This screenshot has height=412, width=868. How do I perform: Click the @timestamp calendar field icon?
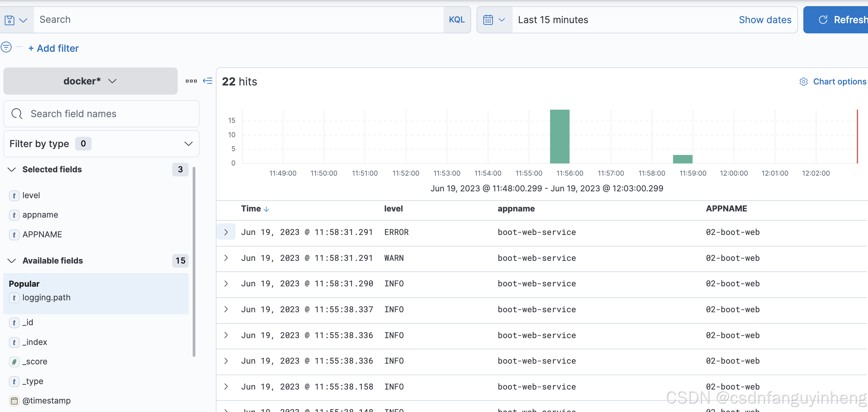(x=14, y=401)
